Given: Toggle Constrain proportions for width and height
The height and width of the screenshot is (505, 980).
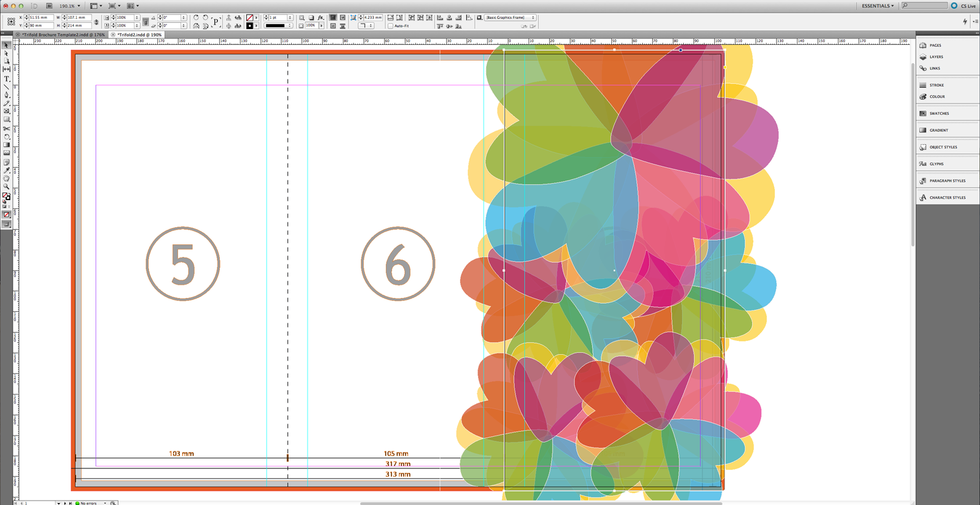Looking at the screenshot, I should click(96, 21).
